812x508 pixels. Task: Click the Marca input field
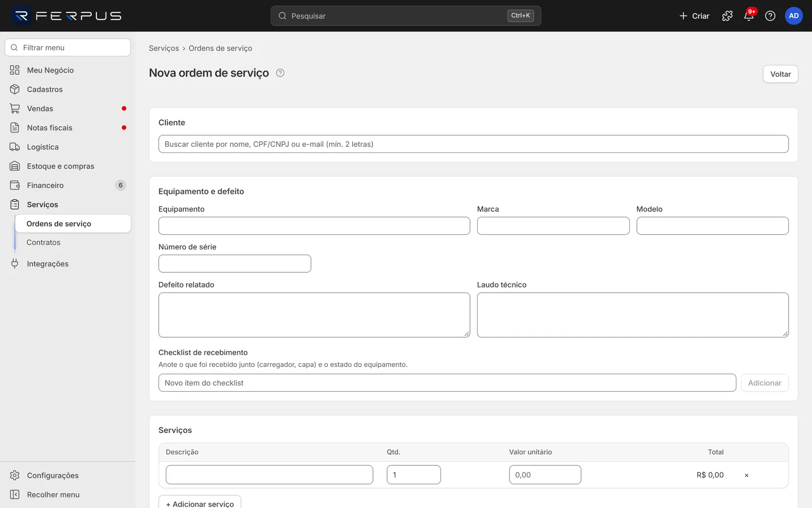point(553,226)
